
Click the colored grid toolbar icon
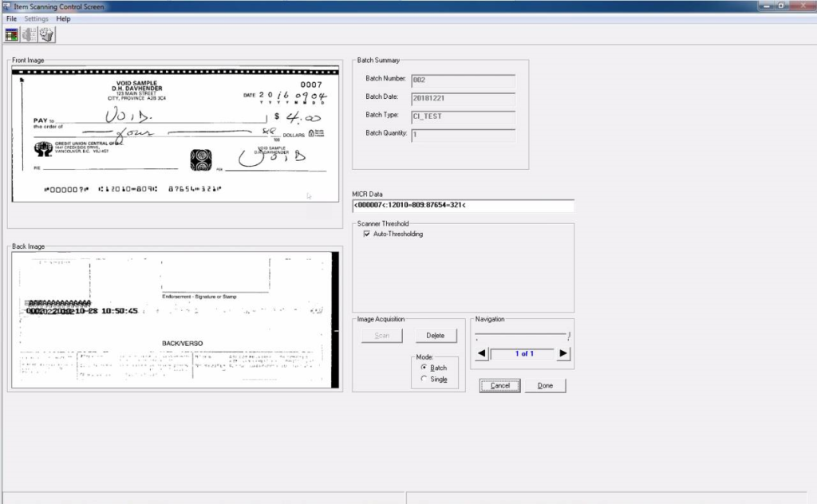(11, 35)
